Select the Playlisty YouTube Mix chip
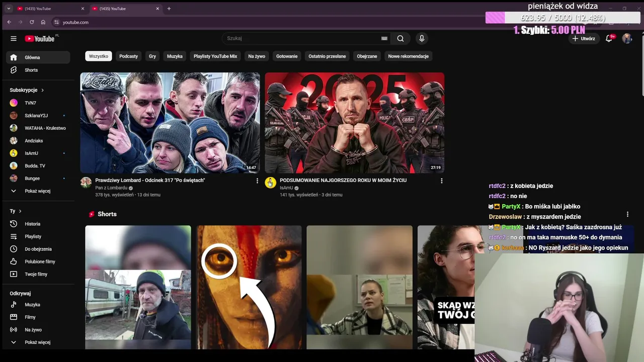 [215, 56]
